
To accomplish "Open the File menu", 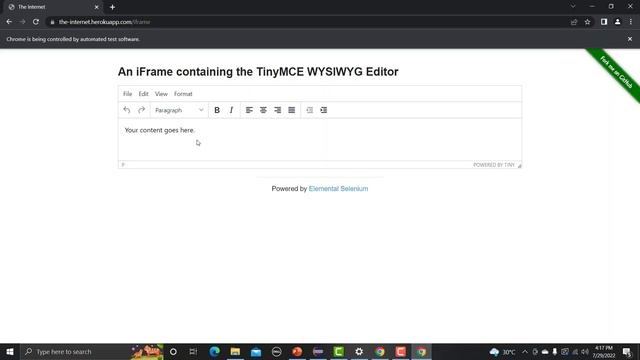I will [x=127, y=94].
